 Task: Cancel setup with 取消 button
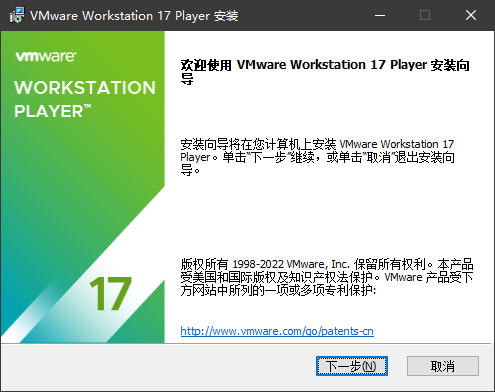point(443,366)
